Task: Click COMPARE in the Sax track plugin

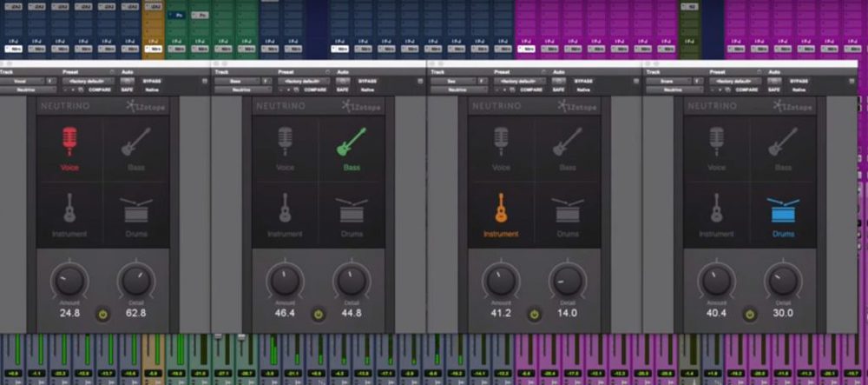Action: pyautogui.click(x=530, y=90)
